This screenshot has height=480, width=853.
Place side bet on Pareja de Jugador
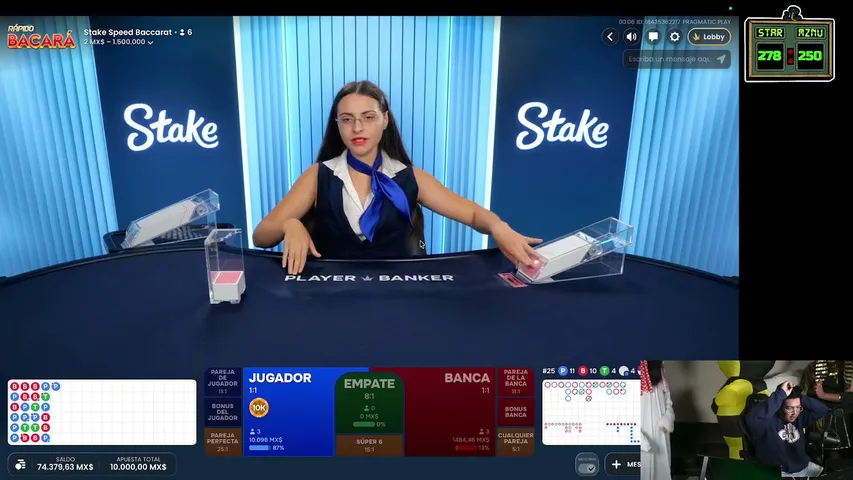(222, 381)
